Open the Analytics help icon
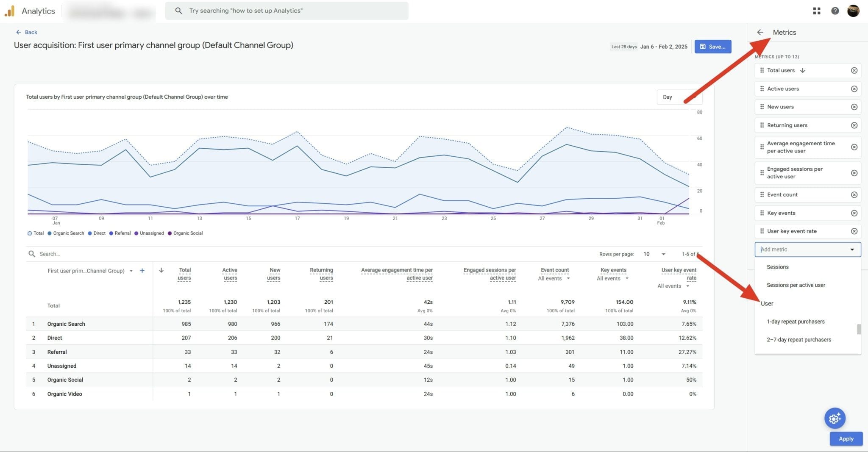868x452 pixels. click(x=835, y=11)
